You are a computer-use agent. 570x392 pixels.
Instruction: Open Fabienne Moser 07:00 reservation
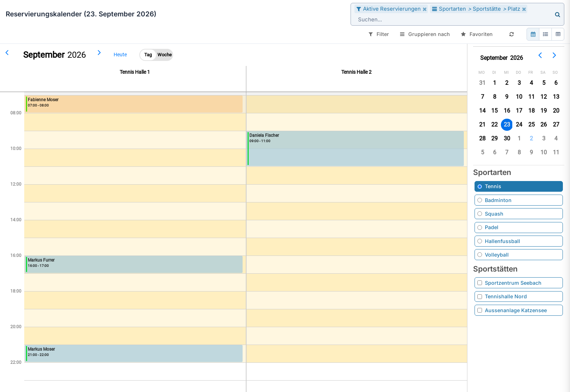click(x=134, y=104)
